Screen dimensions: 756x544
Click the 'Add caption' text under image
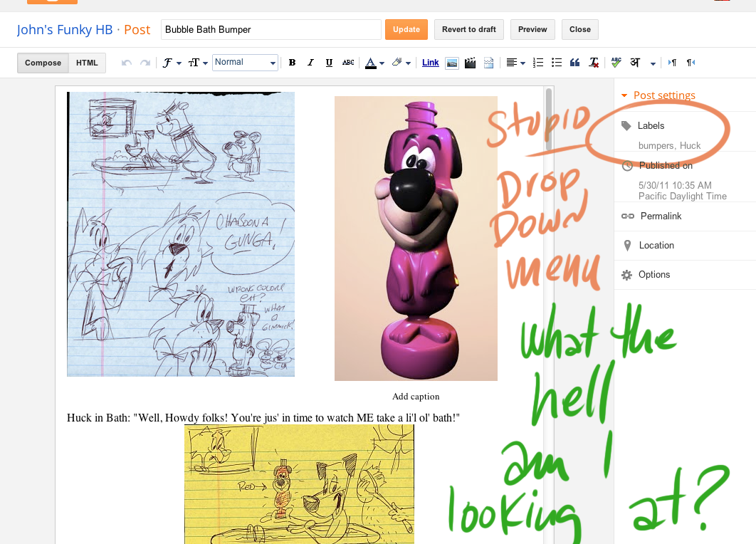coord(416,397)
